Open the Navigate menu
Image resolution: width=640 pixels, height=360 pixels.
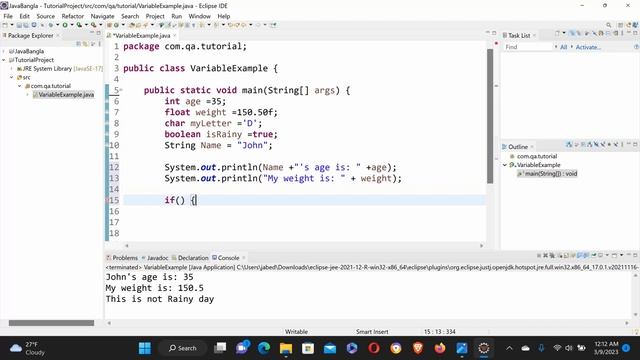click(x=102, y=16)
